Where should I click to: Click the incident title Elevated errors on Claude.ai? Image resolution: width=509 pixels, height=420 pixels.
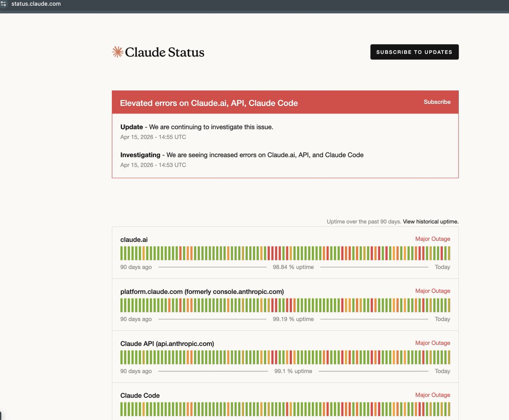(x=209, y=103)
